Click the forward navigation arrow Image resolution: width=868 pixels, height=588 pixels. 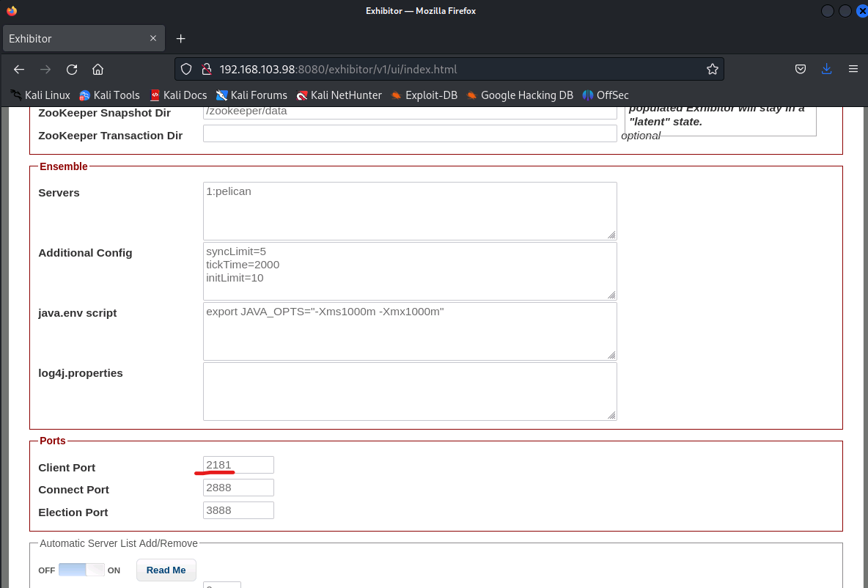pos(45,69)
